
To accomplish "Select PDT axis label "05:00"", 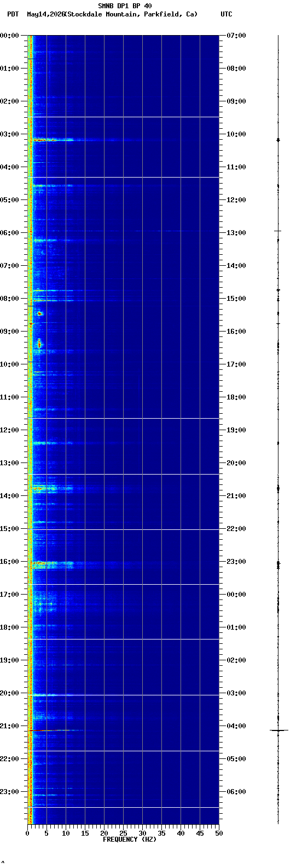I will tap(9, 200).
